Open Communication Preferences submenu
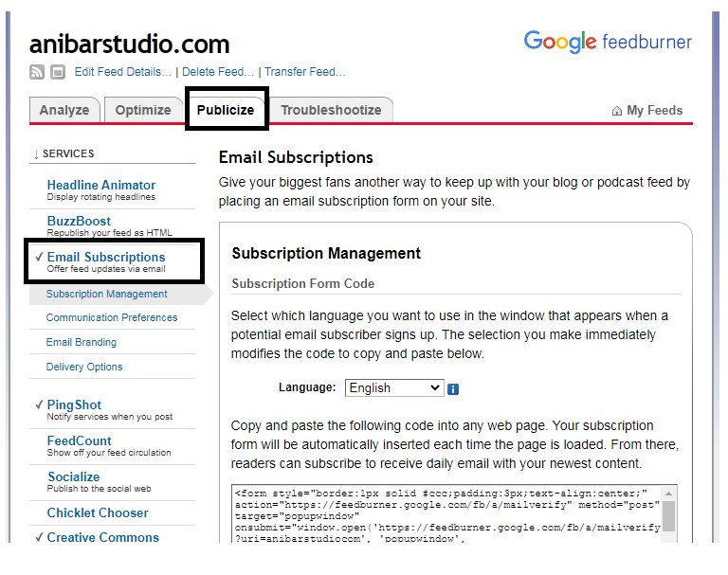Image resolution: width=728 pixels, height=575 pixels. click(112, 317)
